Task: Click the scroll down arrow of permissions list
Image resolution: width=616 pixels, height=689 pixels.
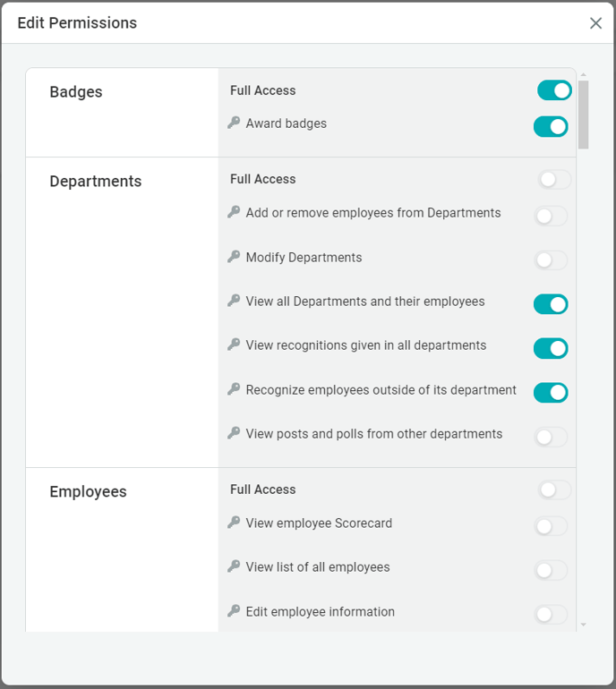Action: coord(584,625)
